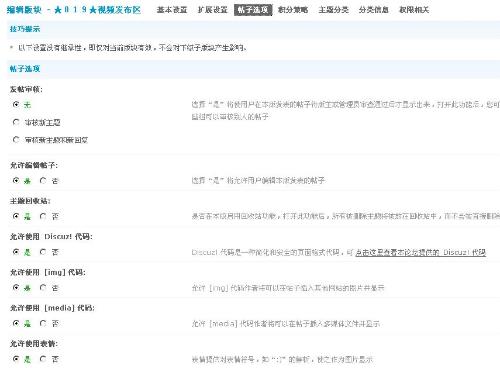Click the 主题回收站 setting label
Screen dimensions: 500x368
pyautogui.click(x=30, y=201)
